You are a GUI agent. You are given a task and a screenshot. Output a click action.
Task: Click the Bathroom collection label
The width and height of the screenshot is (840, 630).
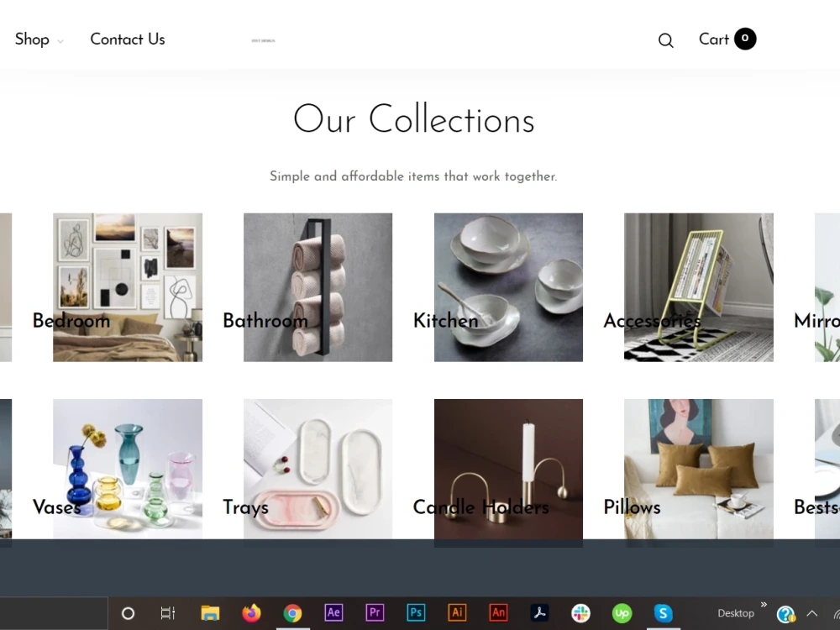tap(265, 320)
